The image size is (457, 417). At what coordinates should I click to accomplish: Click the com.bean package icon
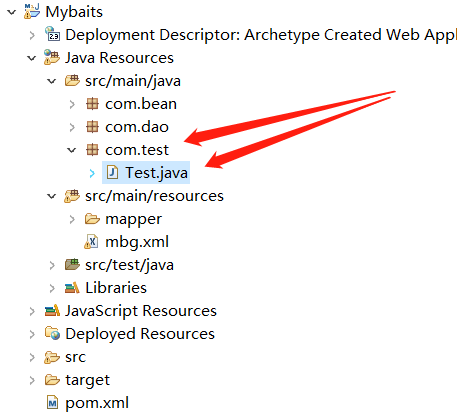coord(92,104)
